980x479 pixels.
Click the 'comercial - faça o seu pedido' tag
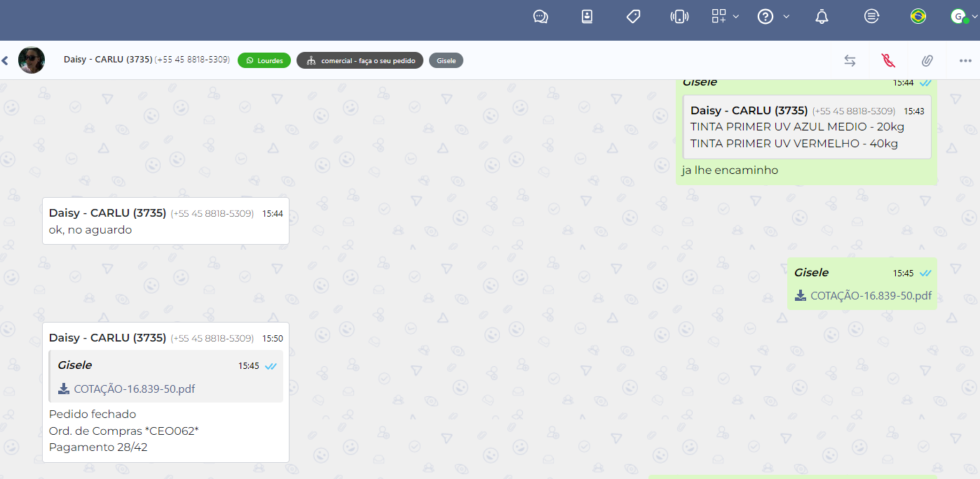point(360,61)
